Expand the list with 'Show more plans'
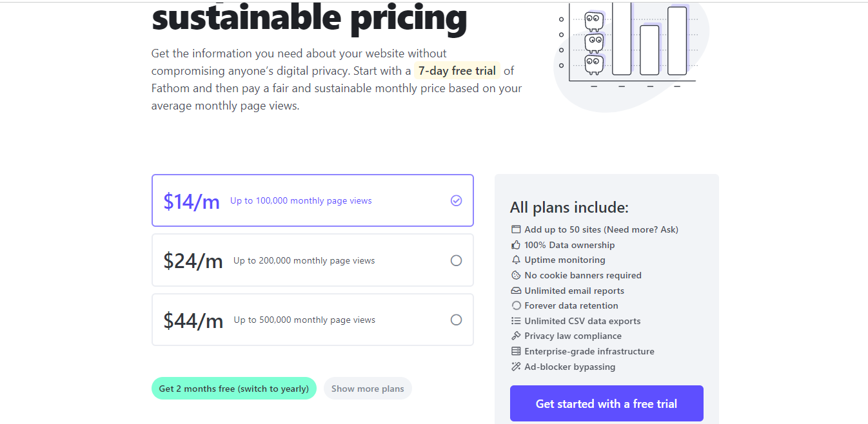This screenshot has width=868, height=424. tap(368, 389)
